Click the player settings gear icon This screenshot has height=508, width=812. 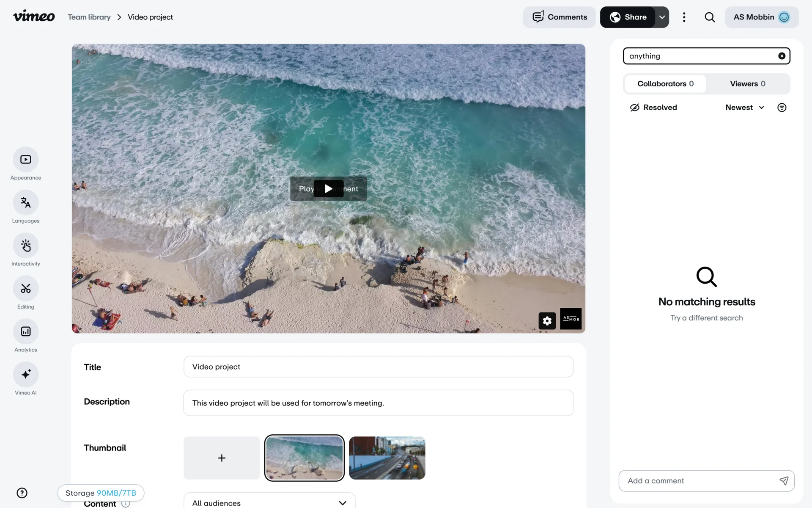547,321
